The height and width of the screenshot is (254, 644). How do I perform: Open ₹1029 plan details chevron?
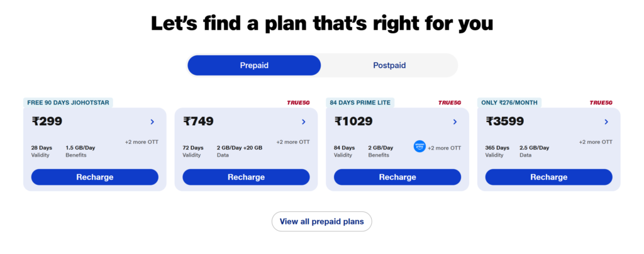coord(455,122)
